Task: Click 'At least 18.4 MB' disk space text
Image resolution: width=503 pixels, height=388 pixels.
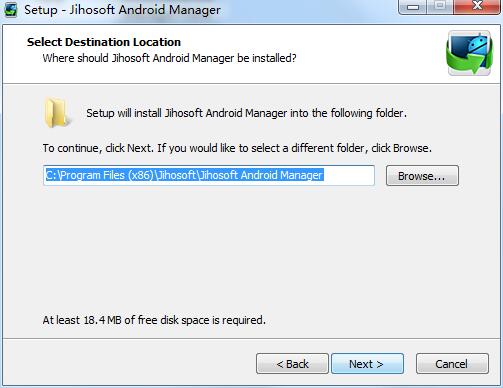Action: [154, 320]
